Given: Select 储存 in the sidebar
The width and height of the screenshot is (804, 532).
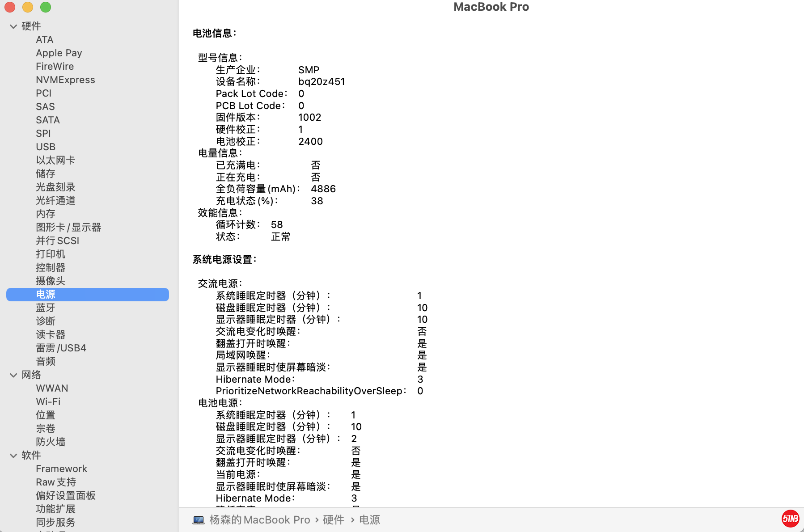Looking at the screenshot, I should coord(46,174).
